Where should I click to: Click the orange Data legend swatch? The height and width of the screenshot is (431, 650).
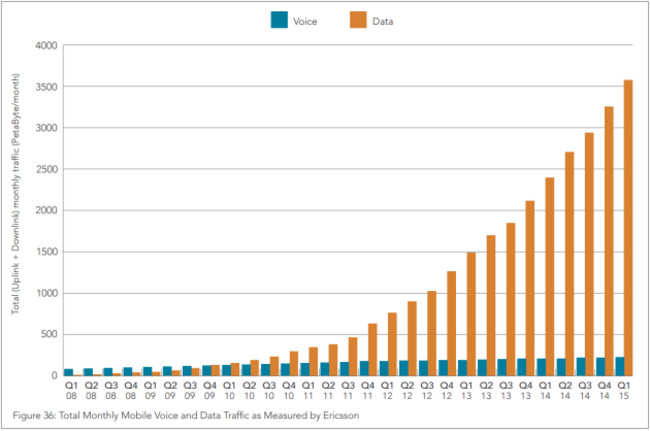point(358,20)
